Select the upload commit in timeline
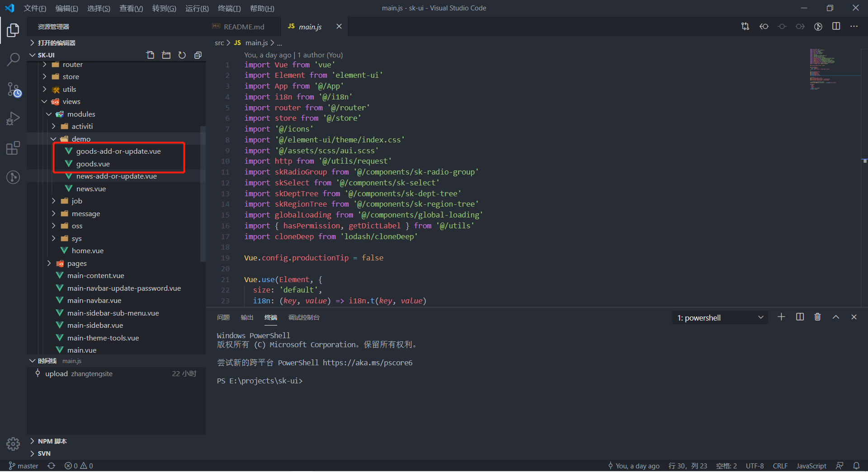The height and width of the screenshot is (472, 868). [117, 373]
